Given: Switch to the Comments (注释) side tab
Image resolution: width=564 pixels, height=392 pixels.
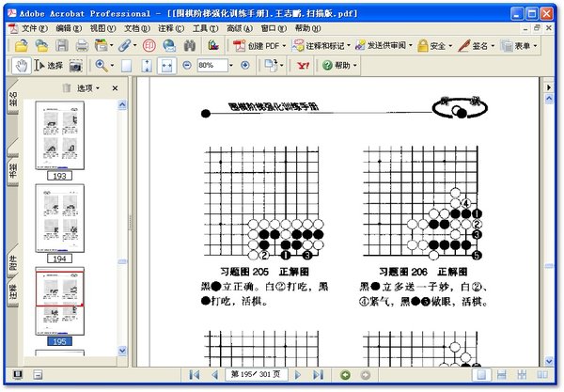Looking at the screenshot, I should 13,291.
